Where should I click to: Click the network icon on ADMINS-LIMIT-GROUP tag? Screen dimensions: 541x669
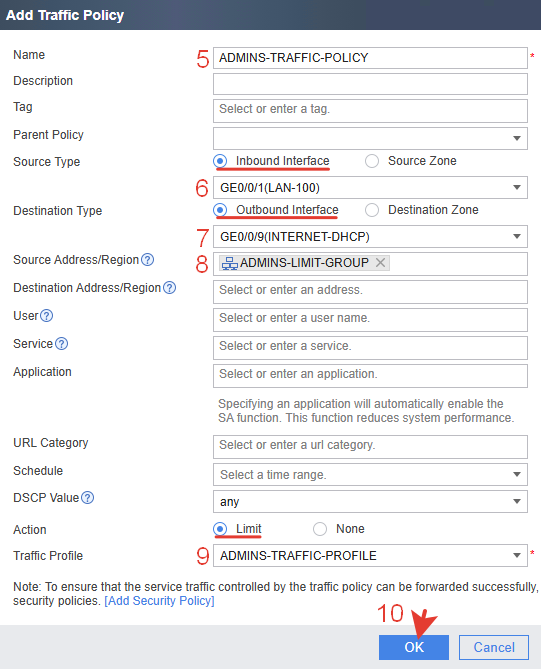[230, 264]
